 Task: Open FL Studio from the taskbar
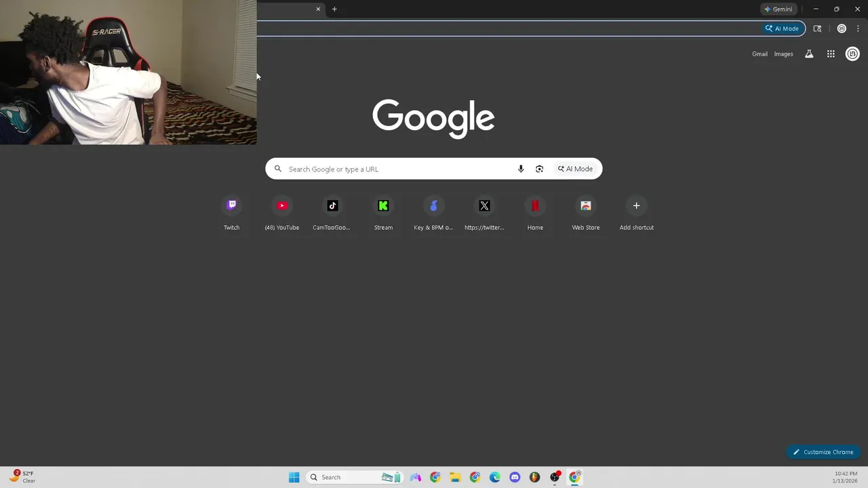(534, 477)
